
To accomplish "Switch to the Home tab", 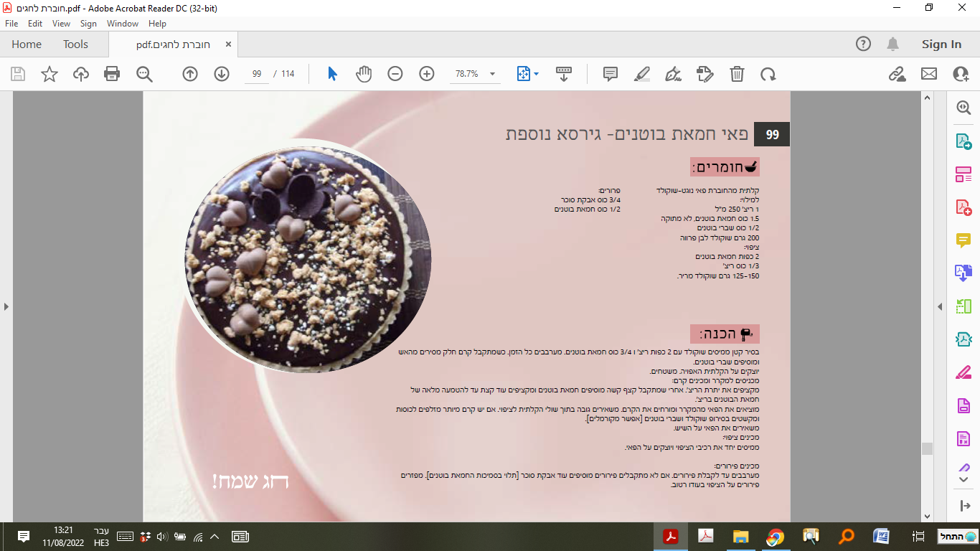I will pos(27,44).
